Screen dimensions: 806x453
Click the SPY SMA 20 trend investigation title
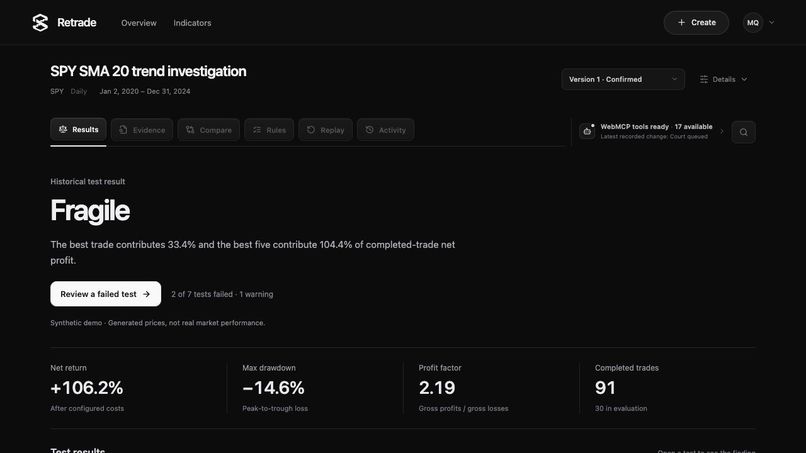(x=148, y=71)
